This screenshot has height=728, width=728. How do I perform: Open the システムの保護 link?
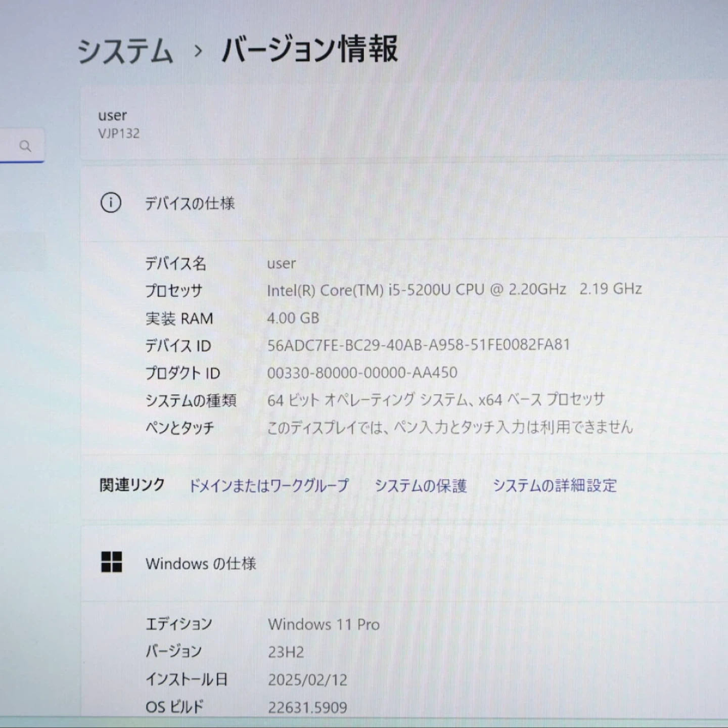[420, 485]
